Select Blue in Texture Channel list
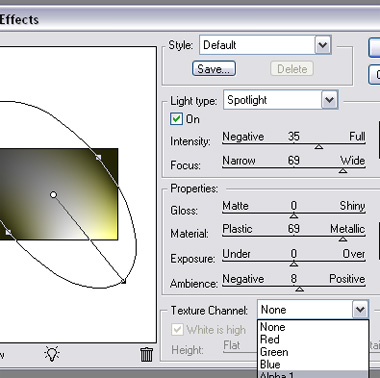The height and width of the screenshot is (378, 380). tap(313, 364)
